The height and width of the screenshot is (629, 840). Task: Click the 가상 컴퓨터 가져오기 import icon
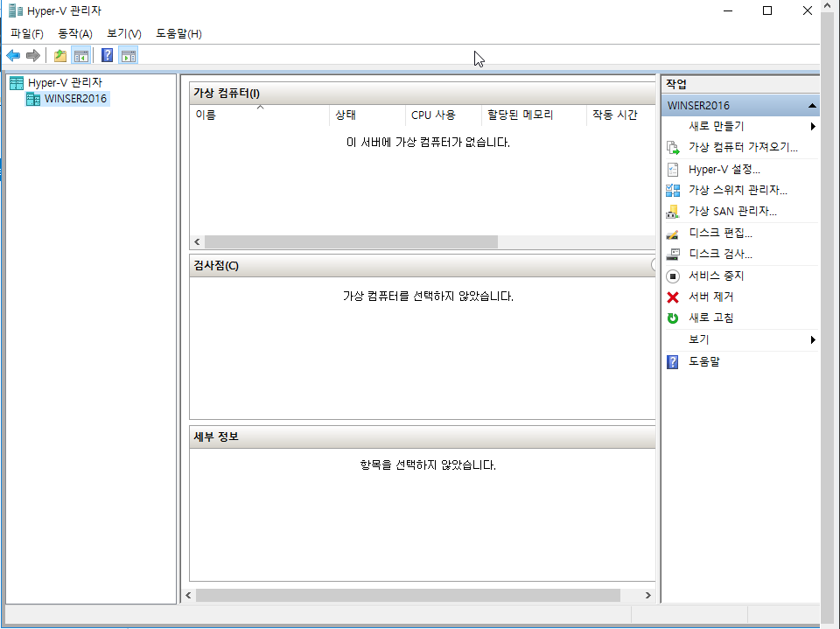[673, 147]
